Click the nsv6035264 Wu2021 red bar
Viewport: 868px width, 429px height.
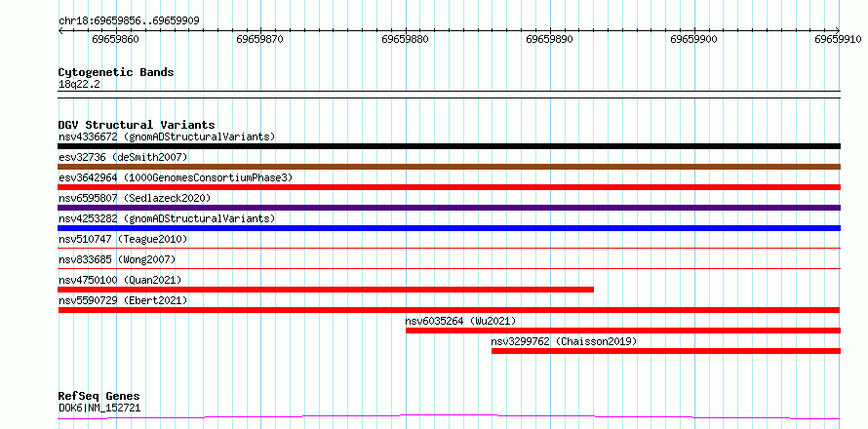(623, 331)
